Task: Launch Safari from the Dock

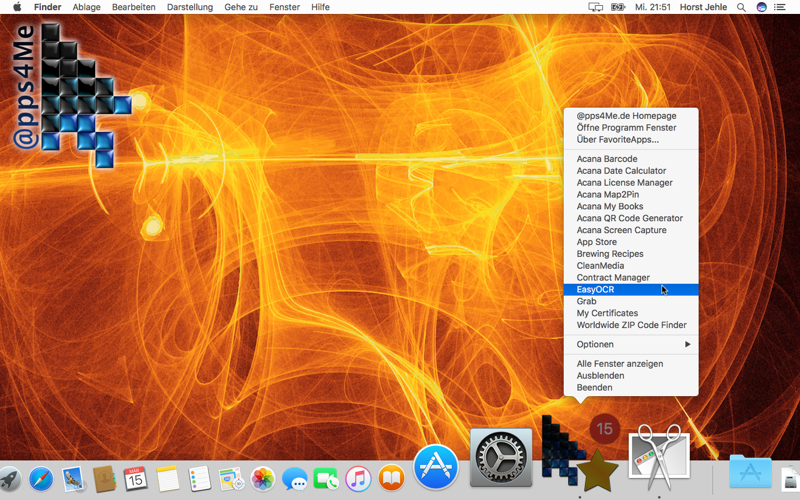Action: 41,480
